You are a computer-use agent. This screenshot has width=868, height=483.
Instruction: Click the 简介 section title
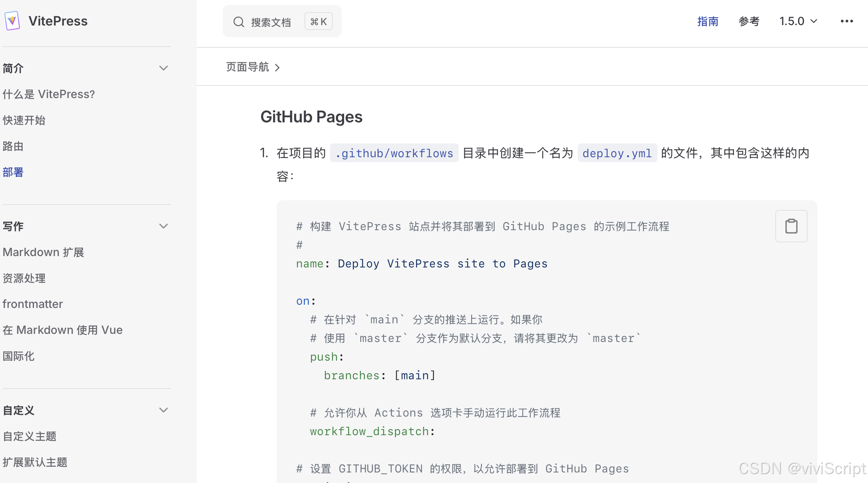[13, 68]
